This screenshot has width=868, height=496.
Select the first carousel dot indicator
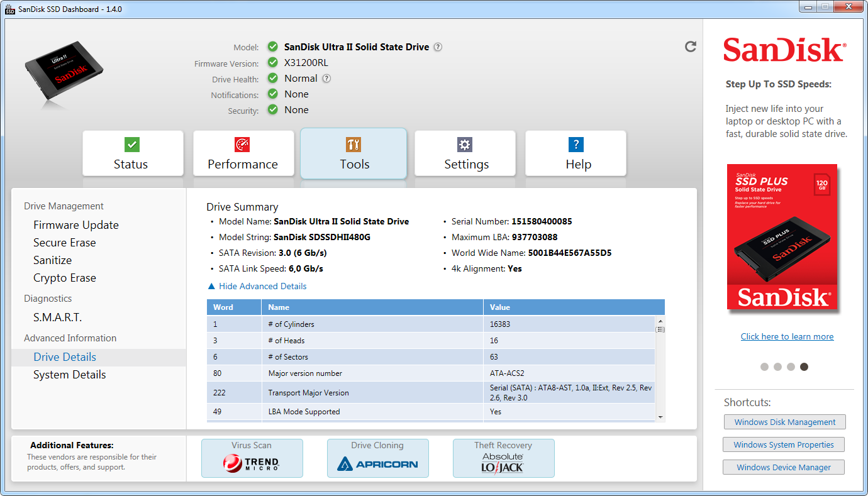(764, 366)
